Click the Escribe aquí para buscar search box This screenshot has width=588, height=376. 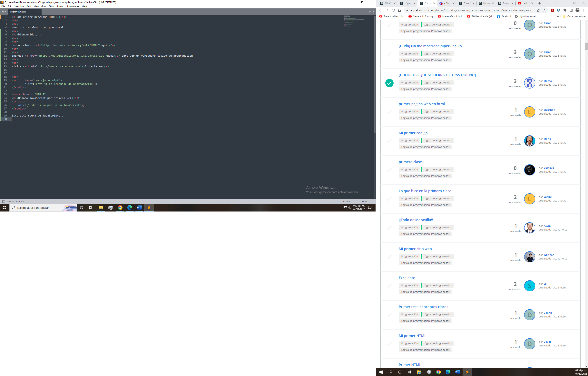pos(43,208)
